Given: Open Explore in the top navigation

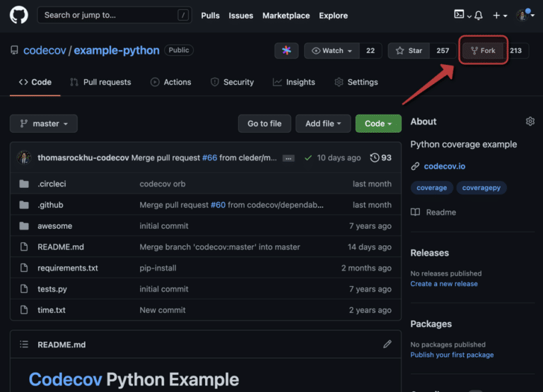Looking at the screenshot, I should [333, 16].
